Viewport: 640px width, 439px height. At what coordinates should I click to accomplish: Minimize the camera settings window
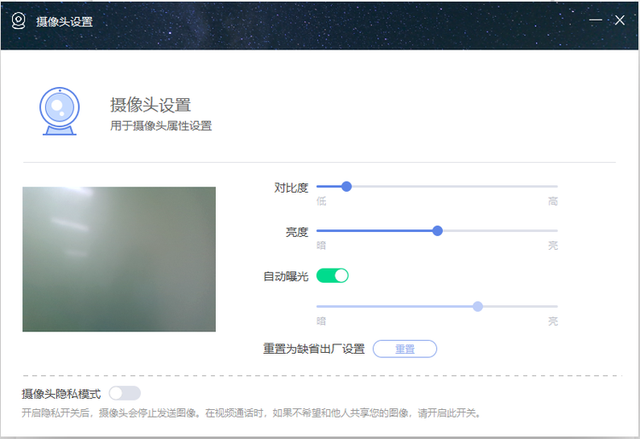coord(596,20)
